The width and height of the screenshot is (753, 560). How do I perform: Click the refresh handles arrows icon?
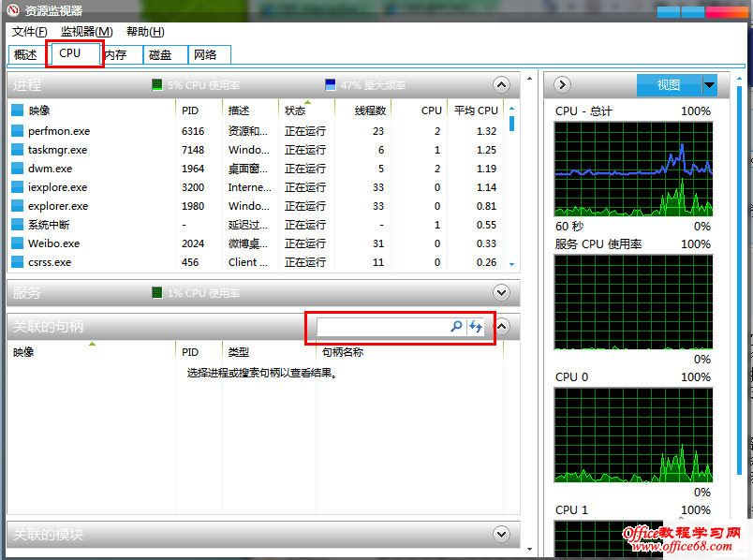point(477,327)
